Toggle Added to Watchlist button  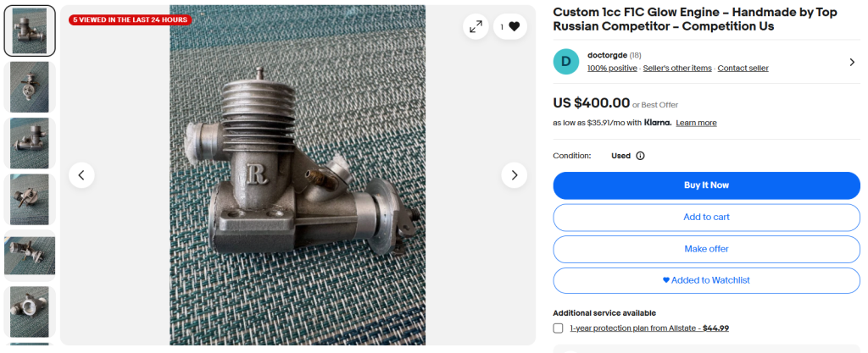(706, 280)
